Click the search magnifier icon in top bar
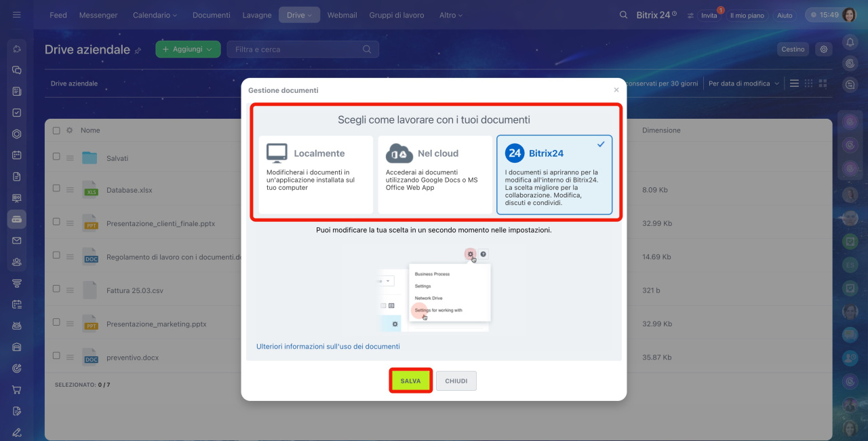Image resolution: width=868 pixels, height=441 pixels. 623,15
